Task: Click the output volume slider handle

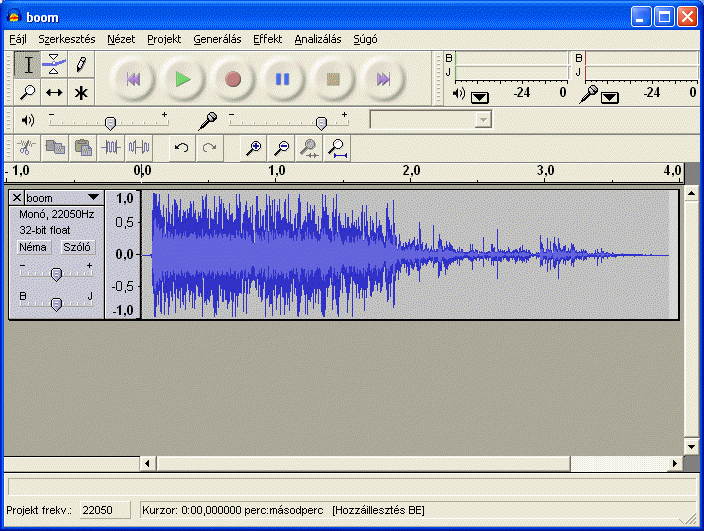Action: point(110,123)
